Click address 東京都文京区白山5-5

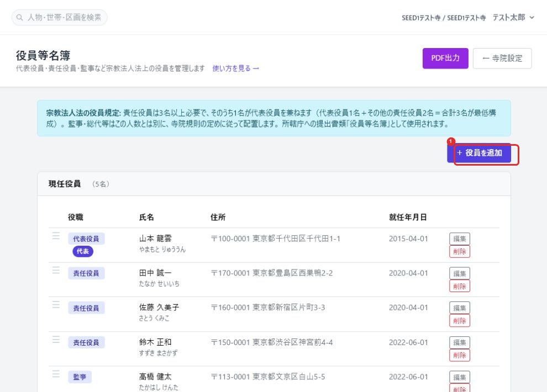(288, 377)
